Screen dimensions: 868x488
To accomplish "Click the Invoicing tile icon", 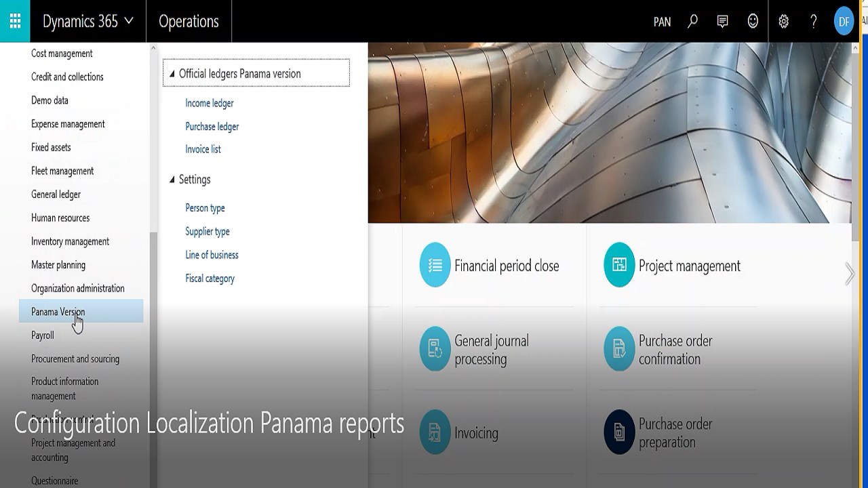I will [x=435, y=432].
